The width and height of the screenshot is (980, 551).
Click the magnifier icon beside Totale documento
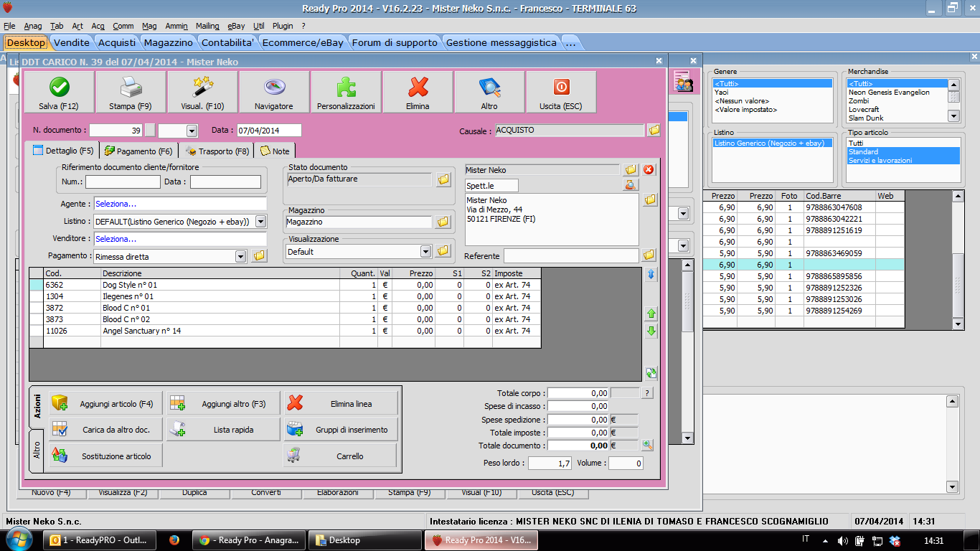click(x=648, y=446)
